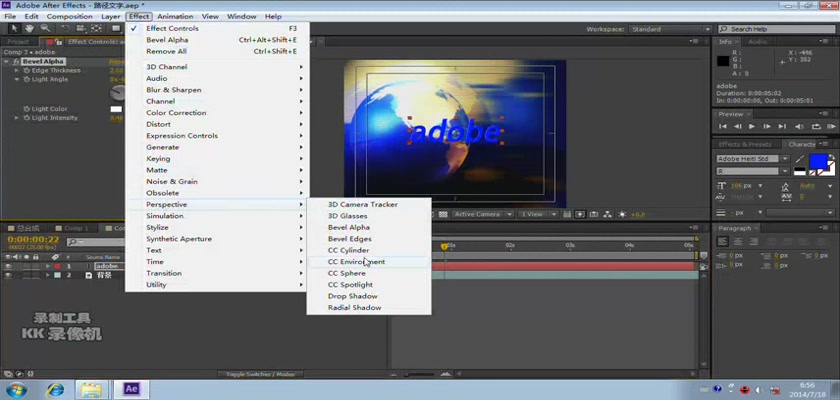Toggle stopwatch for Light Intensity
This screenshot has height=400, width=840.
[26, 118]
